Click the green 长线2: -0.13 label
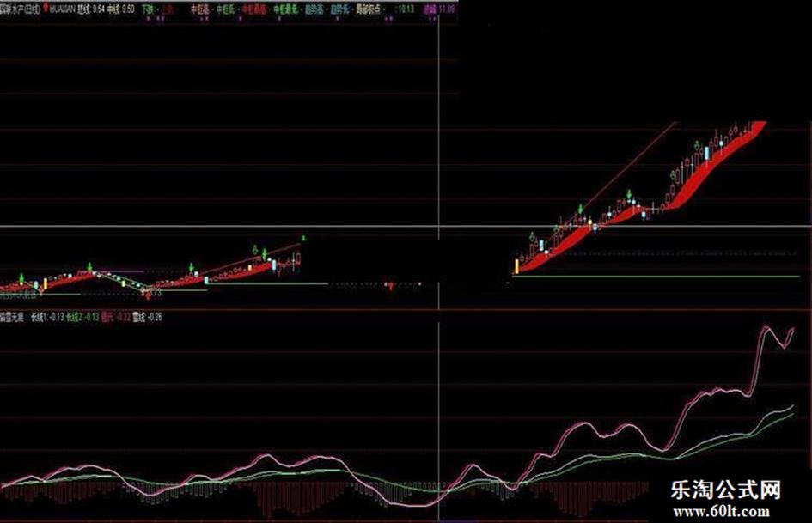 coord(82,317)
